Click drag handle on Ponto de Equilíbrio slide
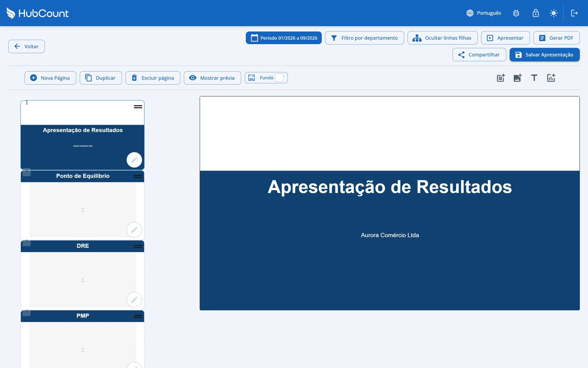 tap(138, 177)
